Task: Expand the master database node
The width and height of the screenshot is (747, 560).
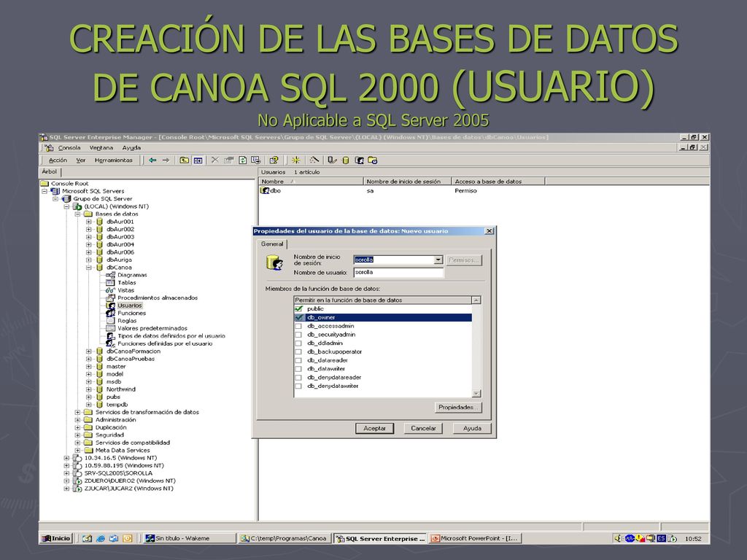Action: (88, 366)
